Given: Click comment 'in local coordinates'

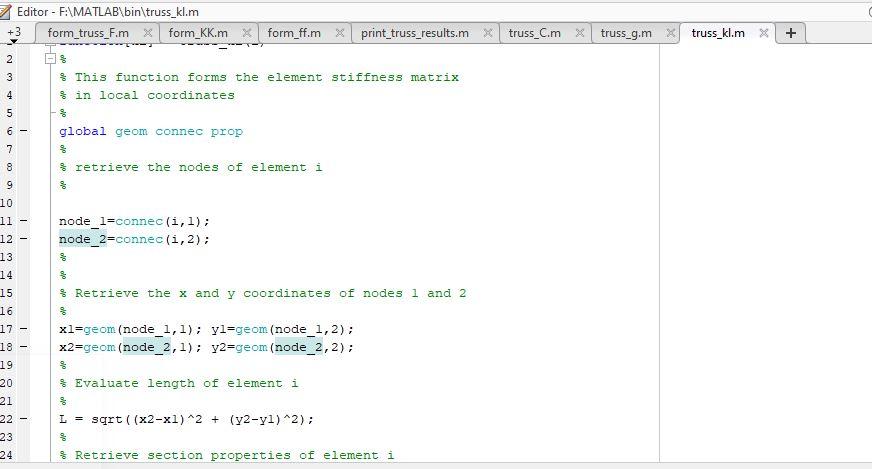Looking at the screenshot, I should (155, 95).
